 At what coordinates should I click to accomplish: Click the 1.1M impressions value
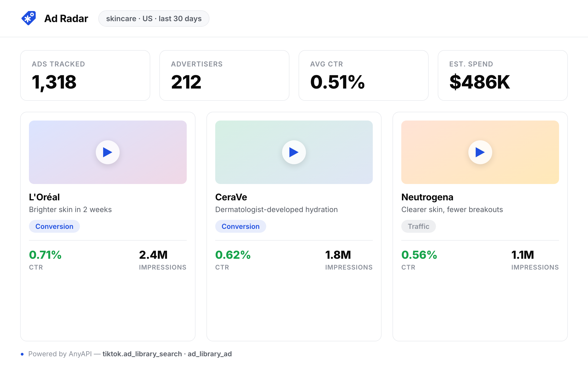tap(523, 255)
